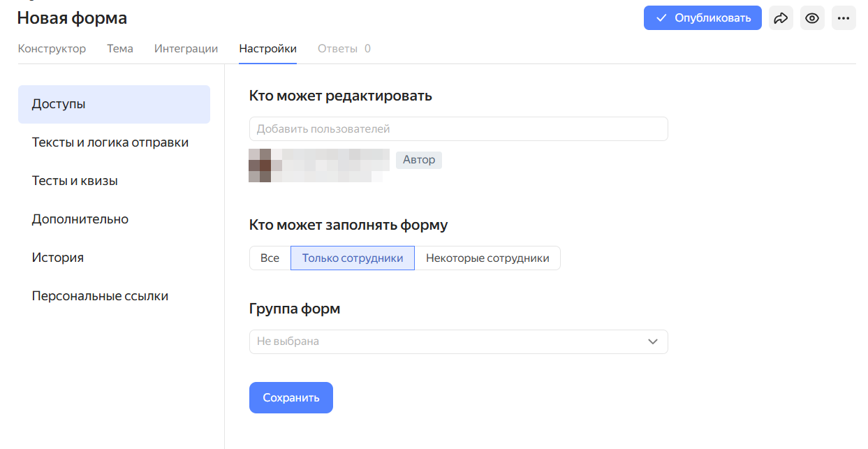Go to the 'Интеграции' tab
This screenshot has height=449, width=868.
click(186, 48)
